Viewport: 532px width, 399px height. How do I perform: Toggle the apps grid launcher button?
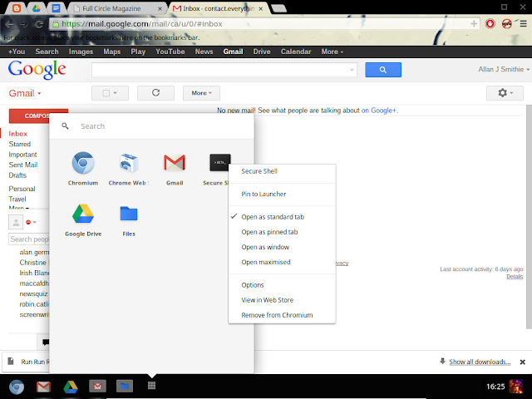[151, 386]
